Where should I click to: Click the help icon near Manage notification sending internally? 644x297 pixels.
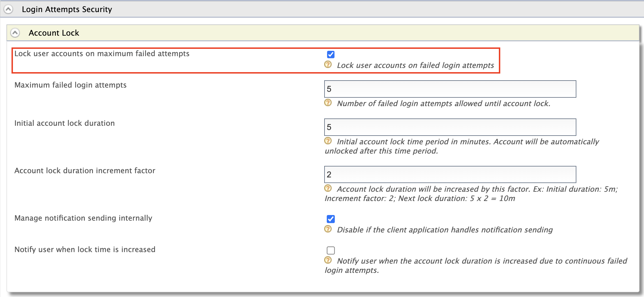click(x=328, y=229)
